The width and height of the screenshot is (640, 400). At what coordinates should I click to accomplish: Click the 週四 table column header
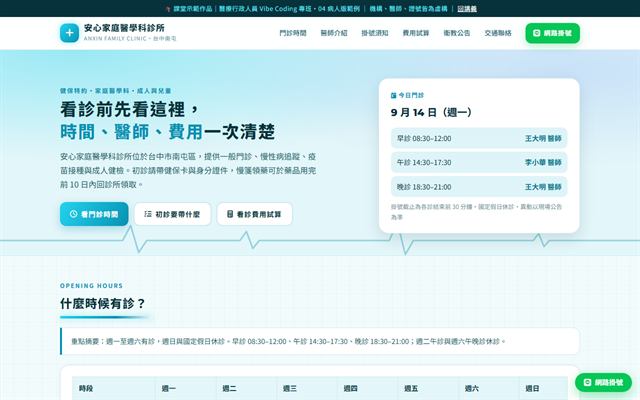(x=368, y=388)
